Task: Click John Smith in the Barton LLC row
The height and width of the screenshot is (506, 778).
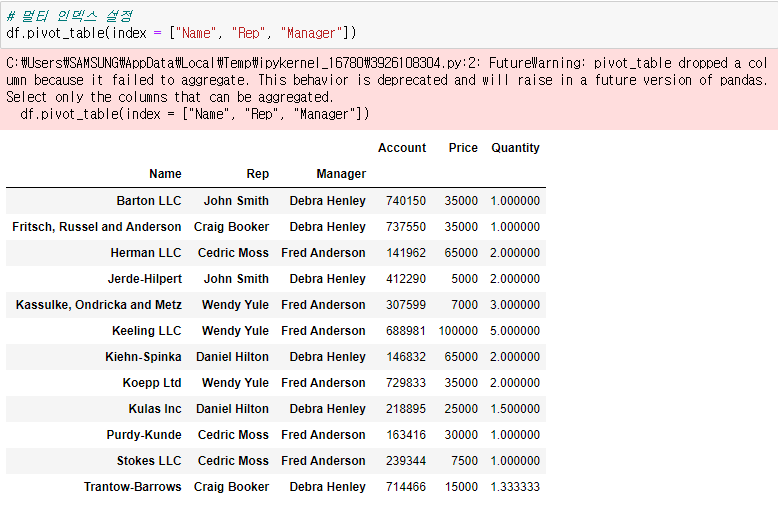Action: [236, 201]
